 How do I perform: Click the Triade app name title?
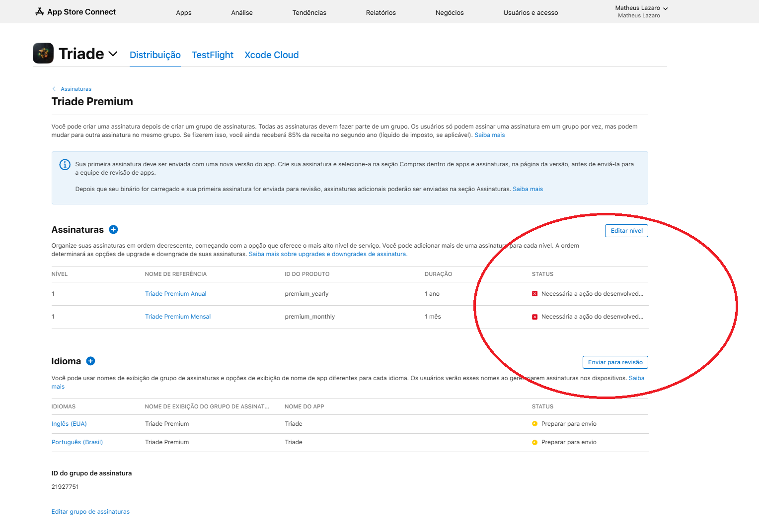[81, 54]
